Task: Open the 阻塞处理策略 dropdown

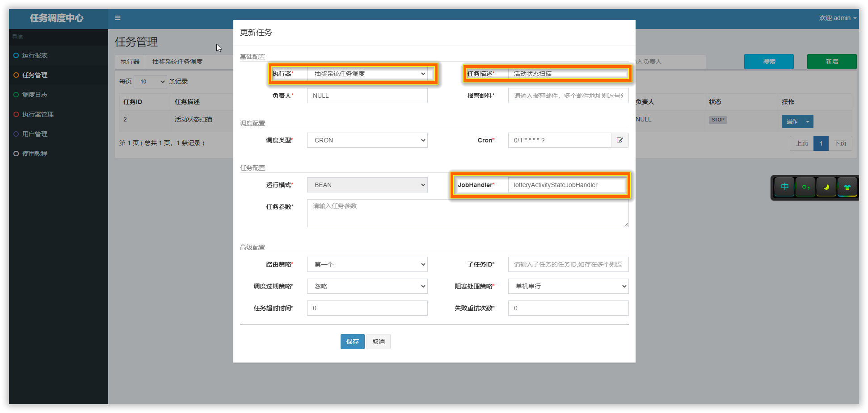Action: click(568, 286)
